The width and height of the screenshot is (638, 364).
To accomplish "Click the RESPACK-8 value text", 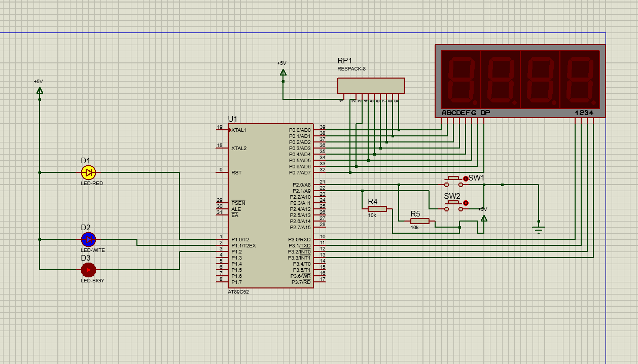I will (x=351, y=68).
